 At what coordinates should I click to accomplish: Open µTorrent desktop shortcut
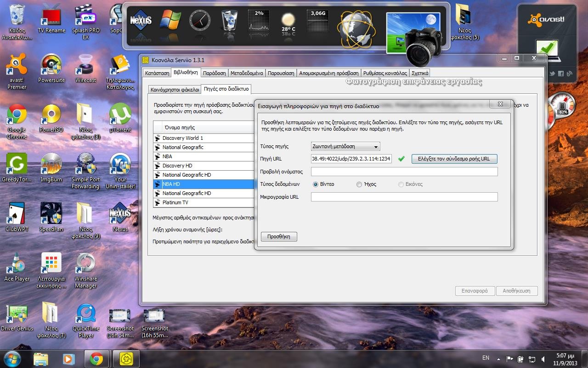[x=120, y=118]
